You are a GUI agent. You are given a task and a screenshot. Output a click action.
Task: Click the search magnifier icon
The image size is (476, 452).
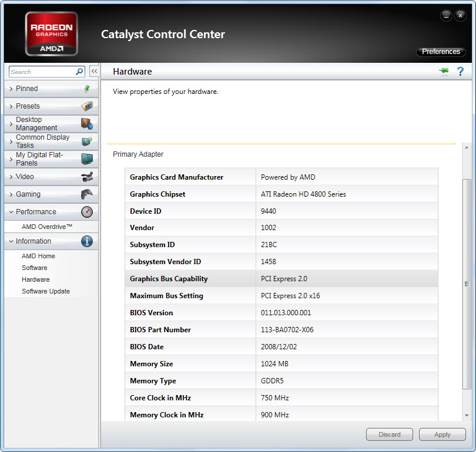(x=80, y=72)
